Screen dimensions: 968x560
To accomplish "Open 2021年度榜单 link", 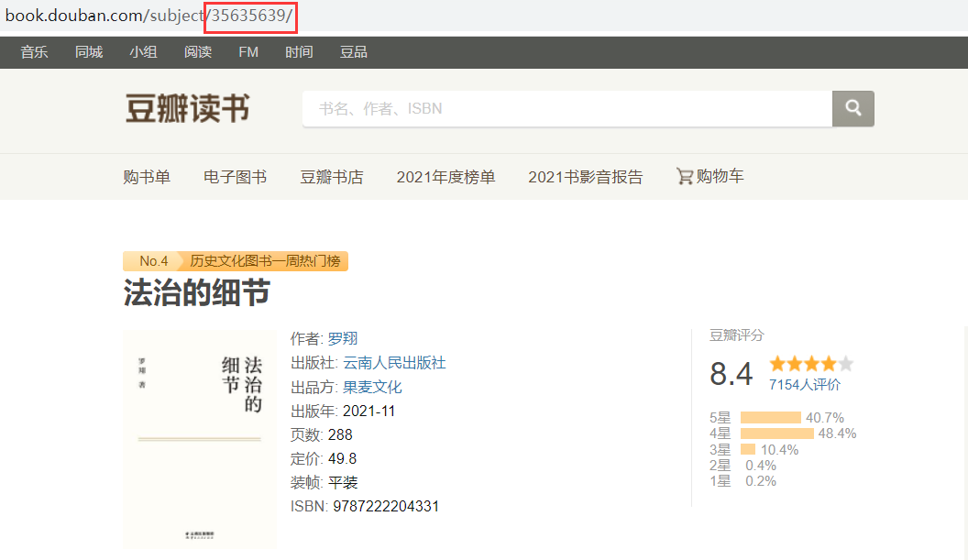I will pyautogui.click(x=445, y=177).
